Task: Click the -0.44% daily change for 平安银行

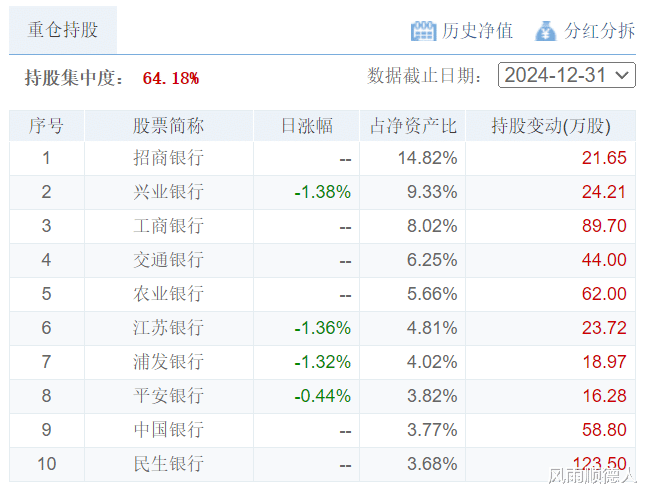Action: 322,396
